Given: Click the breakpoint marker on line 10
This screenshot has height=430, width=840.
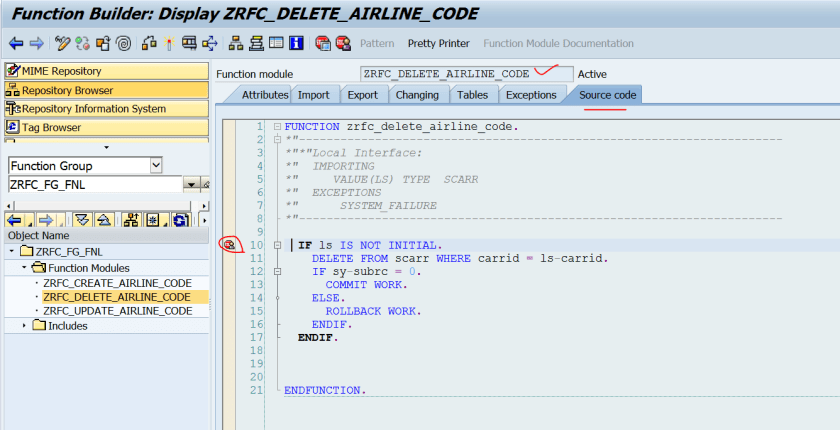Looking at the screenshot, I should click(x=229, y=245).
